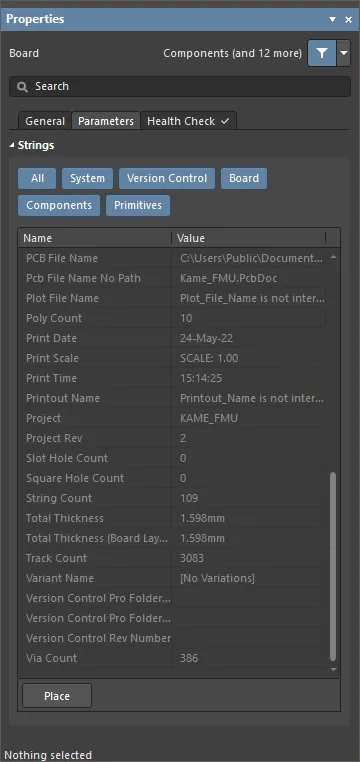The width and height of the screenshot is (360, 762).
Task: Close the Properties panel
Action: (348, 19)
